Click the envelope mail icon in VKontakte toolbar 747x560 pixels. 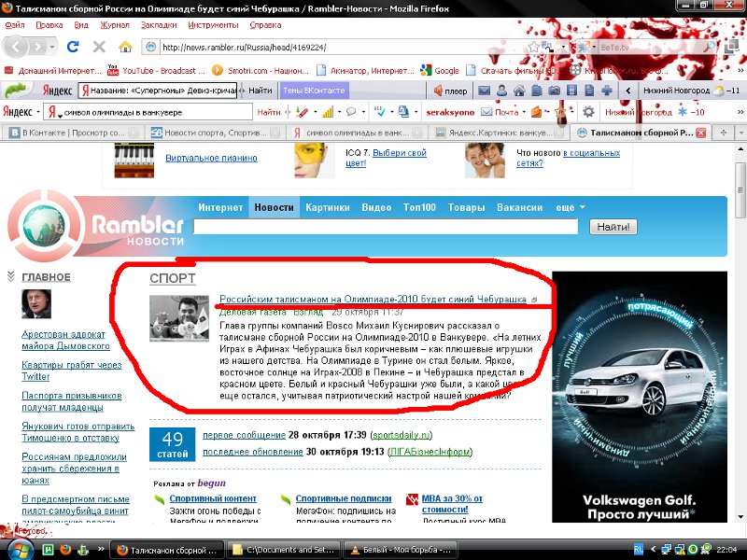485,91
